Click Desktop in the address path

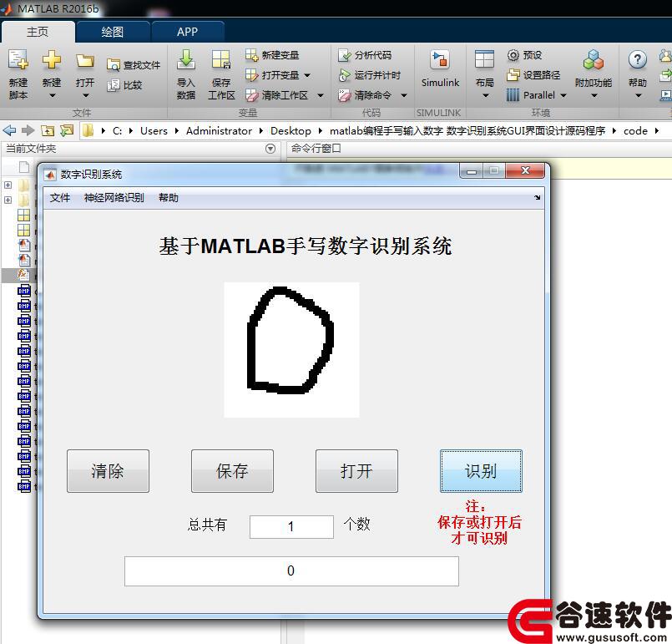click(291, 131)
